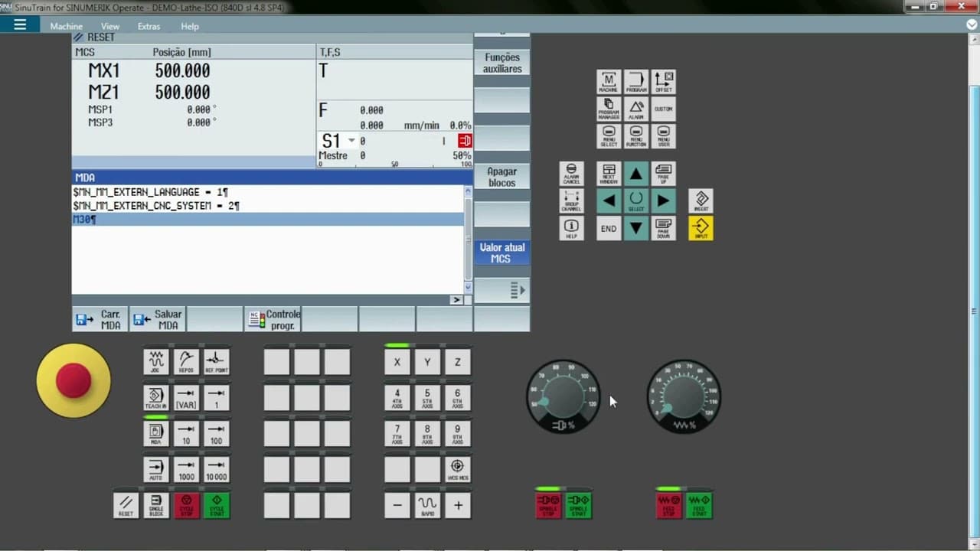This screenshot has width=980, height=551.
Task: Click the RAPID traverse key
Action: point(427,506)
